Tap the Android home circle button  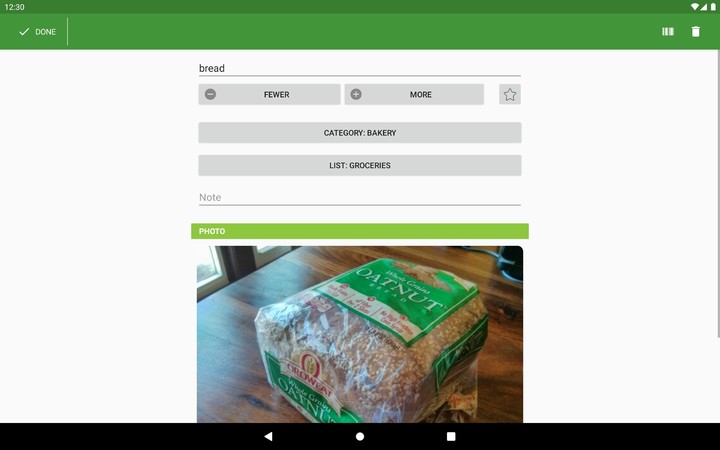click(x=360, y=436)
